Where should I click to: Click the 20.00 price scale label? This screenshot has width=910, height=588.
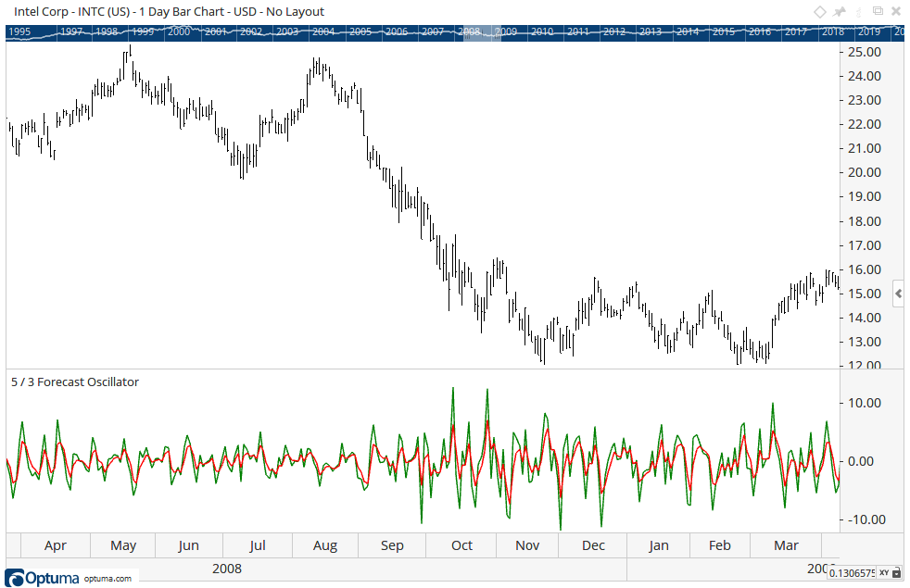865,172
